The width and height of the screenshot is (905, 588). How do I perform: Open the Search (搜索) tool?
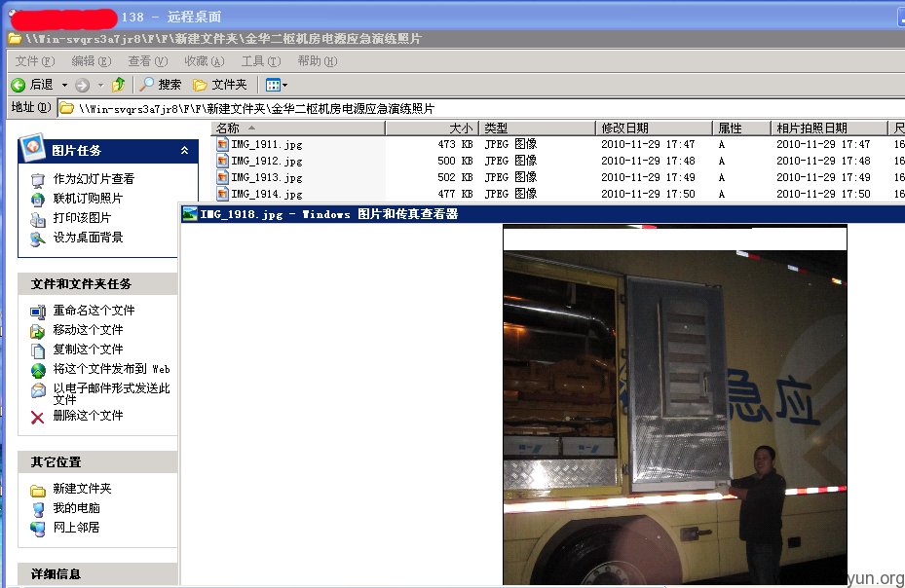click(161, 85)
